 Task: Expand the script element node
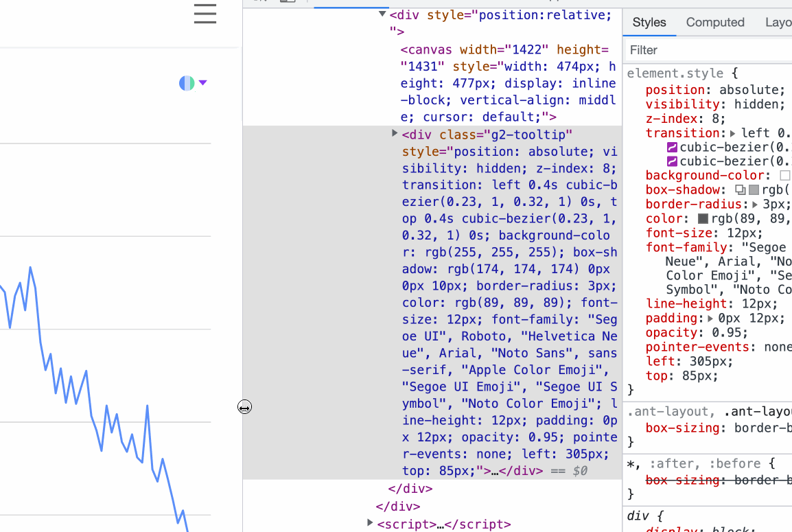(370, 522)
